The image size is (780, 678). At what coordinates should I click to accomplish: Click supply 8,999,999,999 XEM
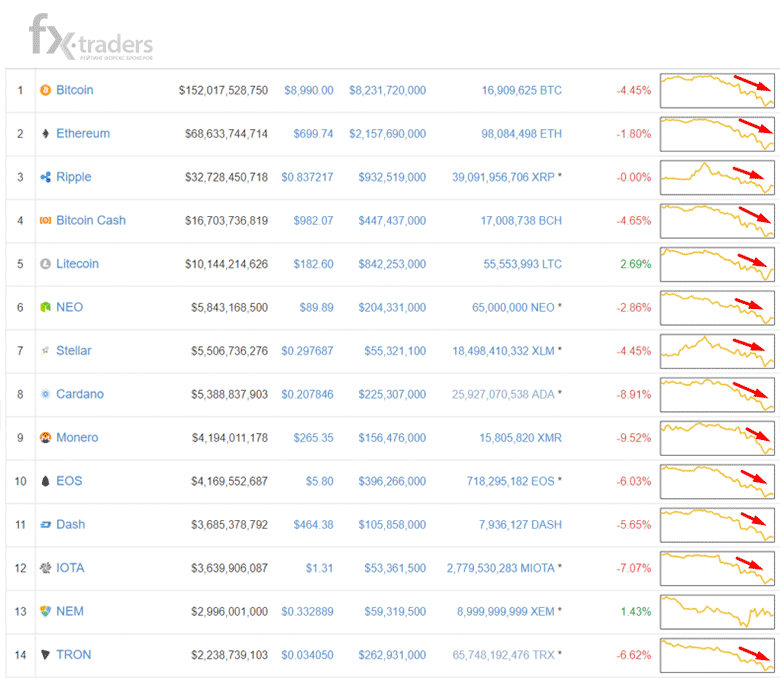click(506, 611)
